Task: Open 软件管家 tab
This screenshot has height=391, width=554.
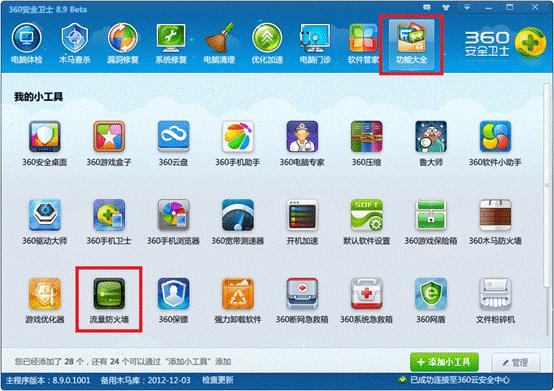Action: tap(363, 43)
